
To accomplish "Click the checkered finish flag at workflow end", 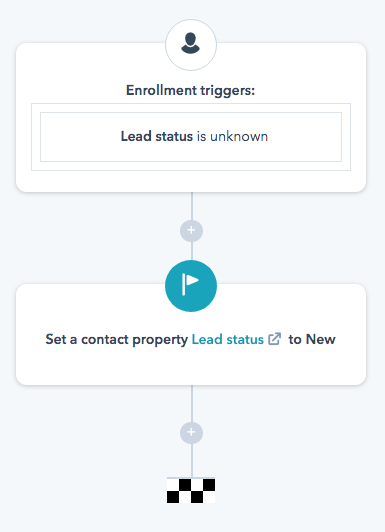I will pos(191,490).
